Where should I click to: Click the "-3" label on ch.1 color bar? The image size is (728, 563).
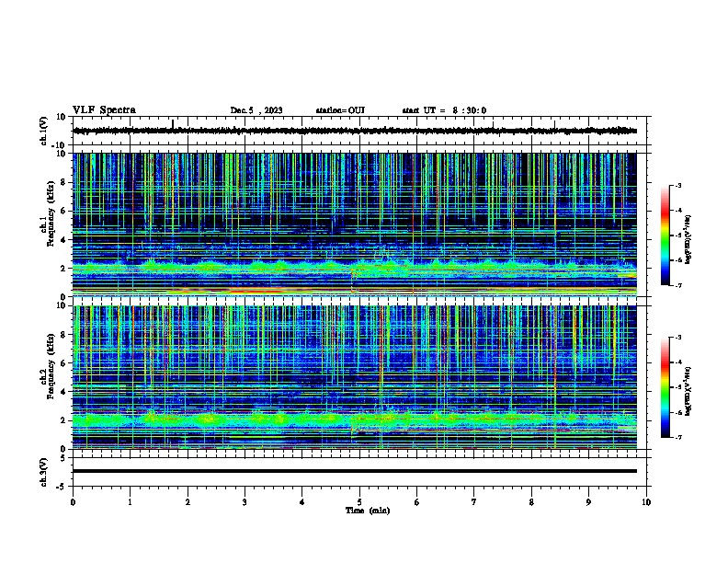pos(678,185)
